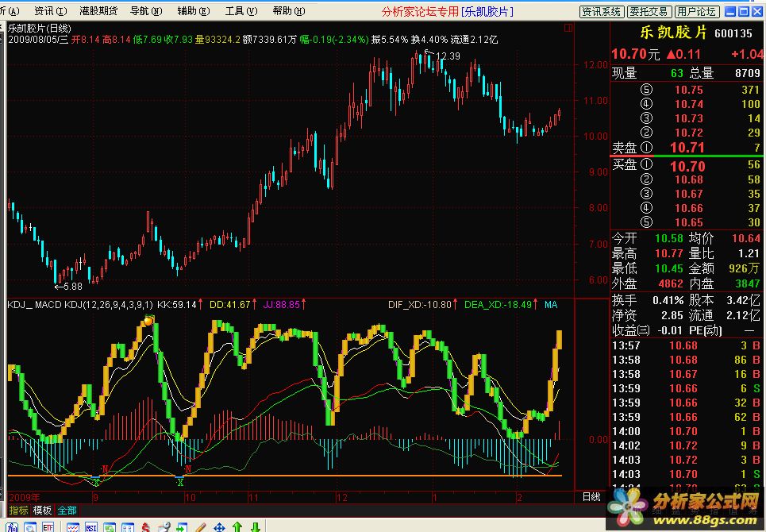Switch to the 指标 tab

pos(18,511)
